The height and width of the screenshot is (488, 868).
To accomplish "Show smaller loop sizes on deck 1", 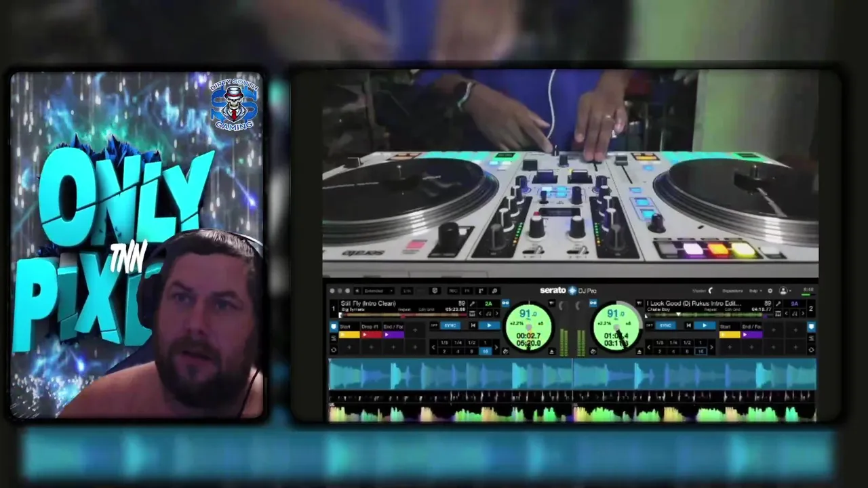I will pyautogui.click(x=433, y=347).
